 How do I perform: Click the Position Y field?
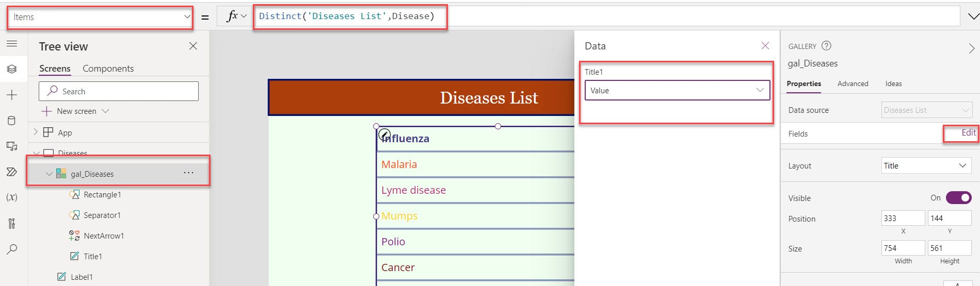(x=950, y=218)
